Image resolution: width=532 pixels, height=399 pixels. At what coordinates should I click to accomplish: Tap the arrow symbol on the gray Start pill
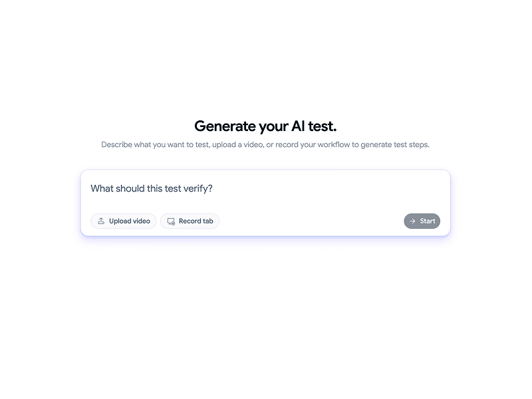coord(412,221)
